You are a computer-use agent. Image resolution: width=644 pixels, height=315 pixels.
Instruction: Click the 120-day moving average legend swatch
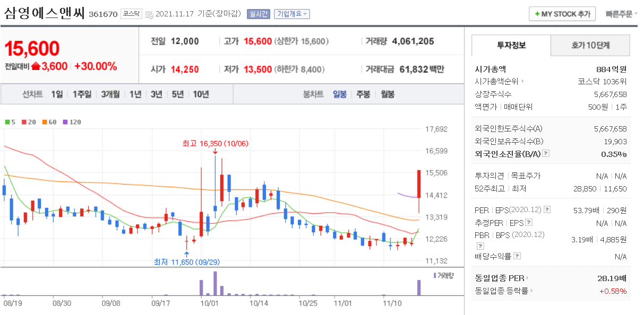(66, 122)
